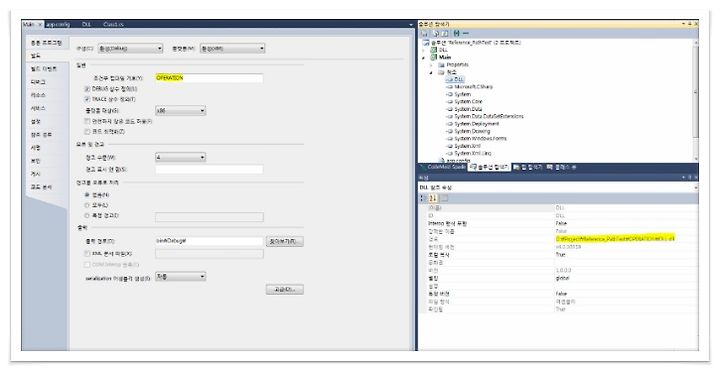
Task: Click the output path field bin\Debug\
Action: tap(209, 241)
